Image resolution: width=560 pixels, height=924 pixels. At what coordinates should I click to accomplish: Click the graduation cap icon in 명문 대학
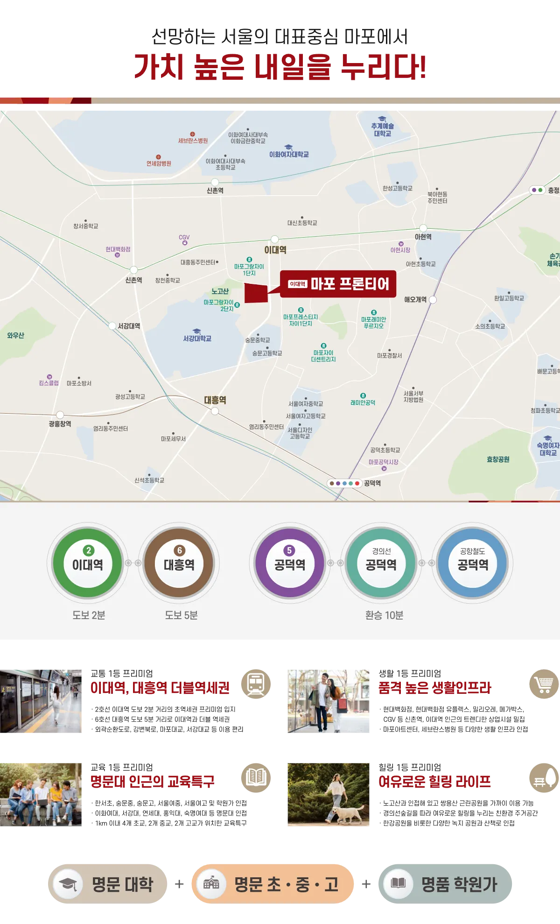69,883
